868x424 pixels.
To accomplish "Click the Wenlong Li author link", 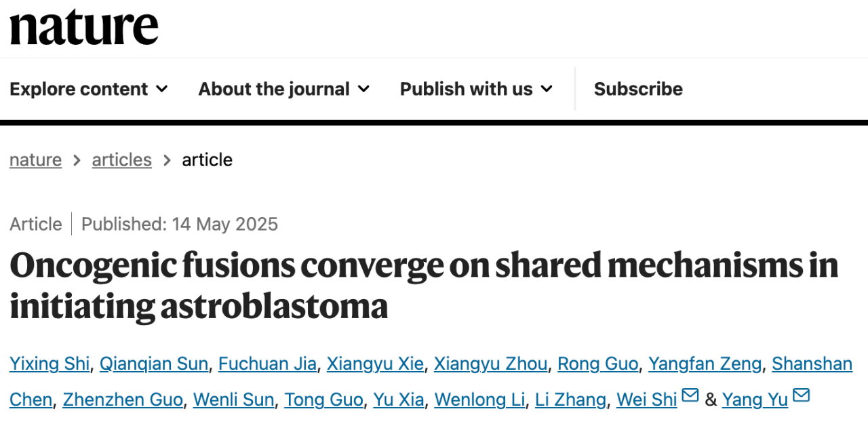I will [479, 400].
